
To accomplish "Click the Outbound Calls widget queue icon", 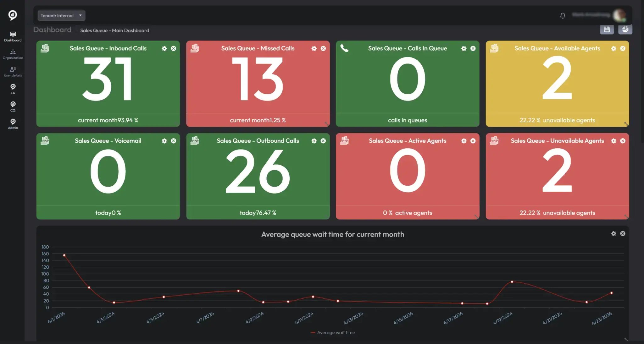I will pyautogui.click(x=195, y=140).
